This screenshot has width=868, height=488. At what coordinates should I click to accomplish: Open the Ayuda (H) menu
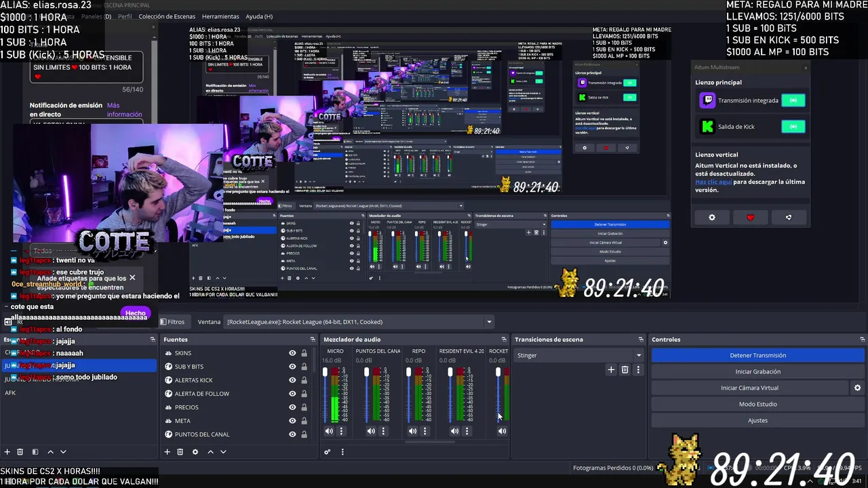[259, 16]
